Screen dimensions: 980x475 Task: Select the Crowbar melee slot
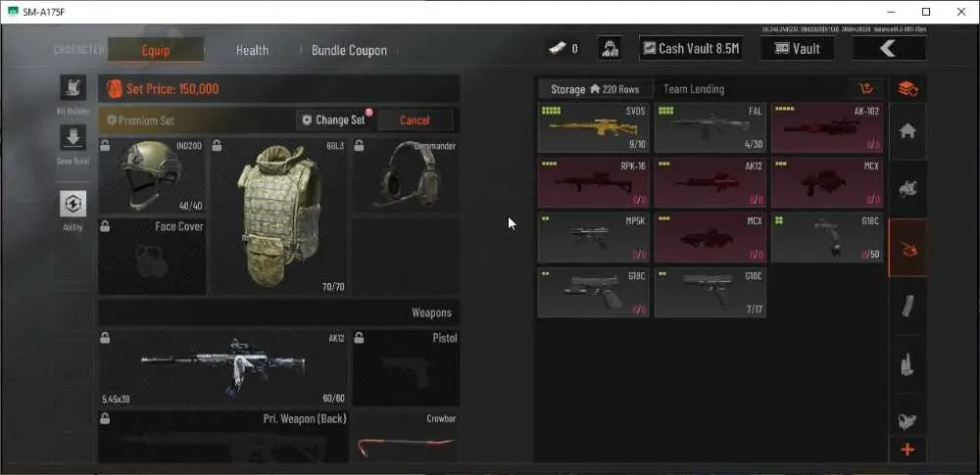pos(407,437)
